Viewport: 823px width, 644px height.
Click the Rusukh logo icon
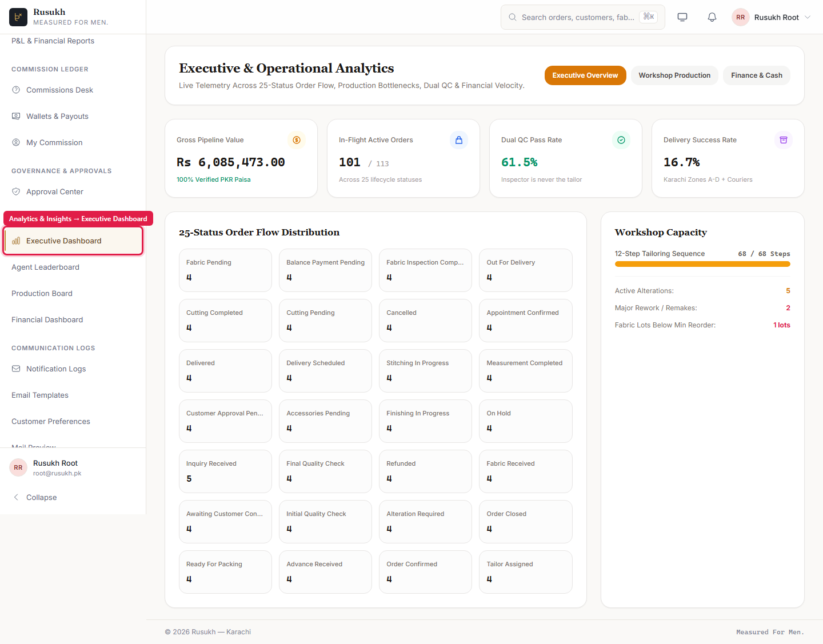point(18,17)
